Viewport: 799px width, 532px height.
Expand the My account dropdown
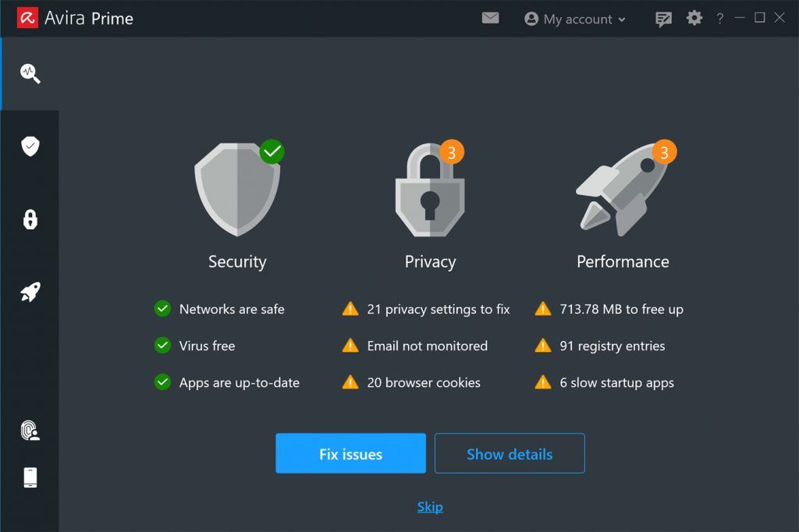575,19
